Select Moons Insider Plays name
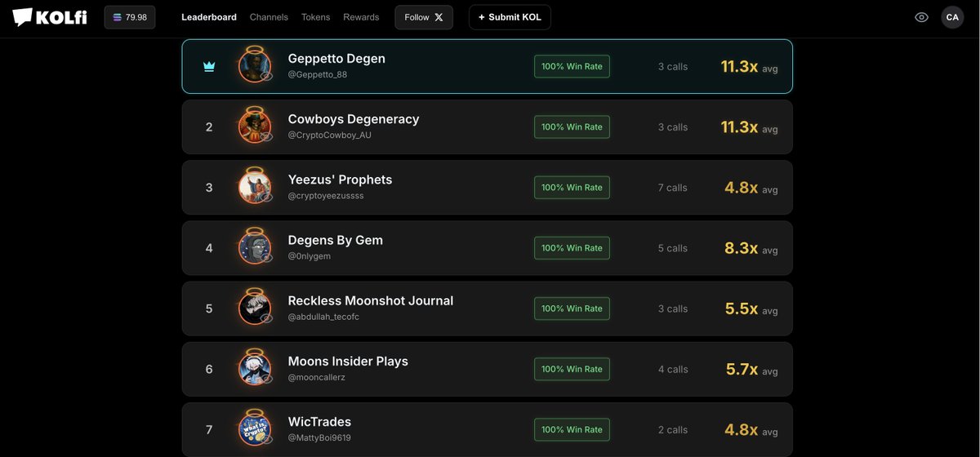980x457 pixels. (x=348, y=361)
